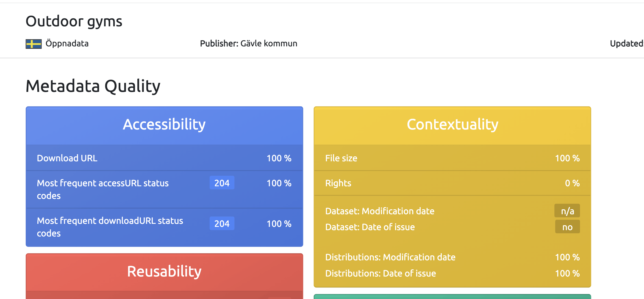This screenshot has width=644, height=299.
Task: Click Most frequent downloadURL status codes label
Action: [x=110, y=227]
